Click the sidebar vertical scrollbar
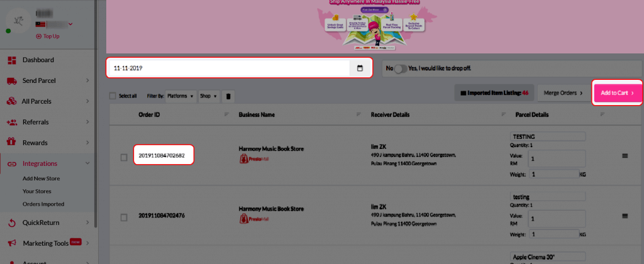644x264 pixels. 96,113
